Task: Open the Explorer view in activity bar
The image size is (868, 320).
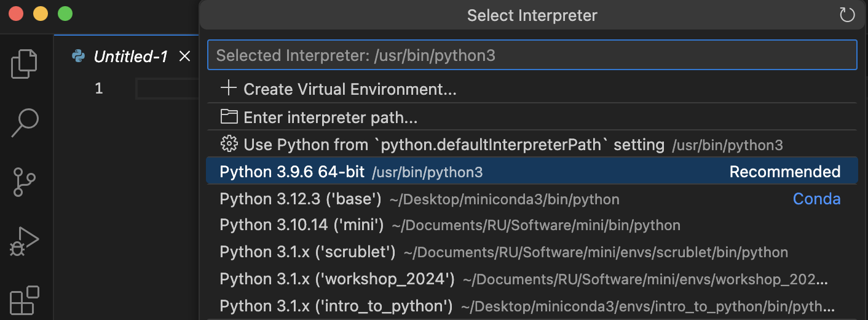Action: [25, 64]
